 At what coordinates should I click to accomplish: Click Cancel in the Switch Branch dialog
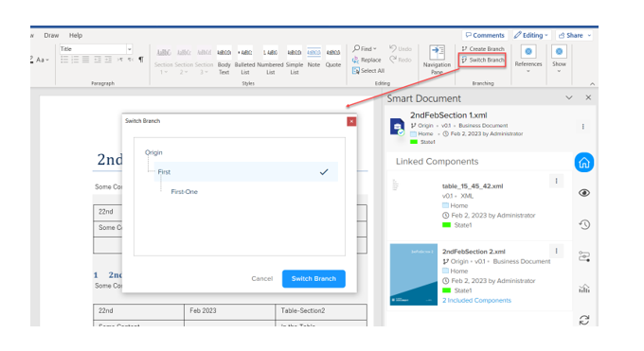pyautogui.click(x=262, y=279)
